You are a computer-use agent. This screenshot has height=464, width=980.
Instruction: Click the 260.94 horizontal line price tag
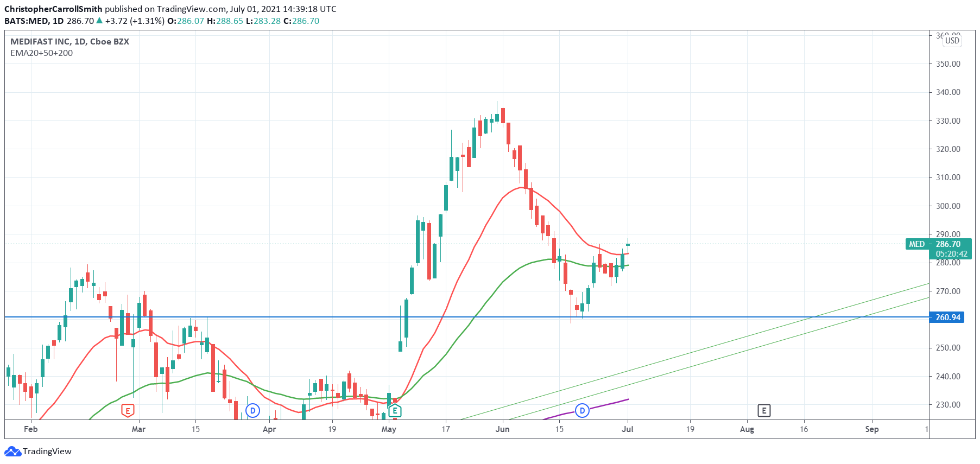point(948,317)
